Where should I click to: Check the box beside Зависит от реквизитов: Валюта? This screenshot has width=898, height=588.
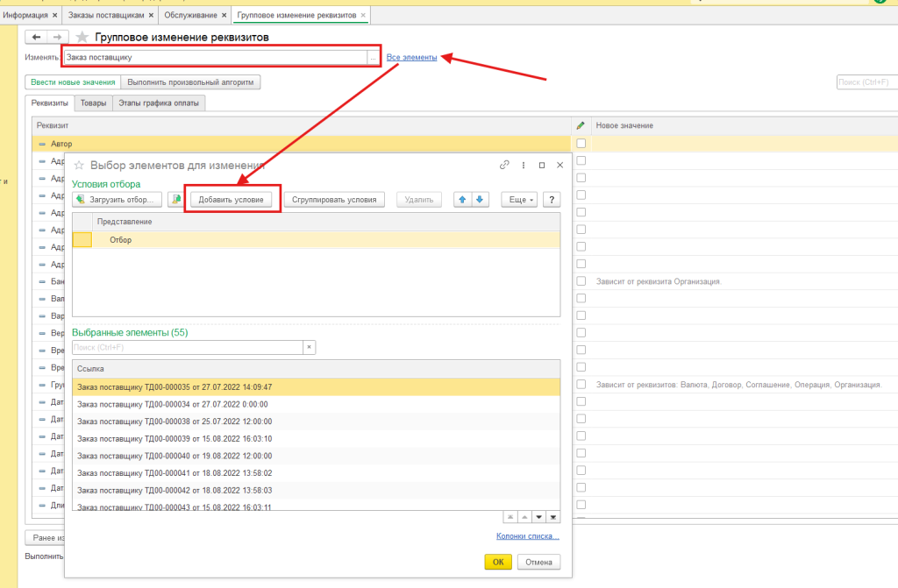point(581,385)
